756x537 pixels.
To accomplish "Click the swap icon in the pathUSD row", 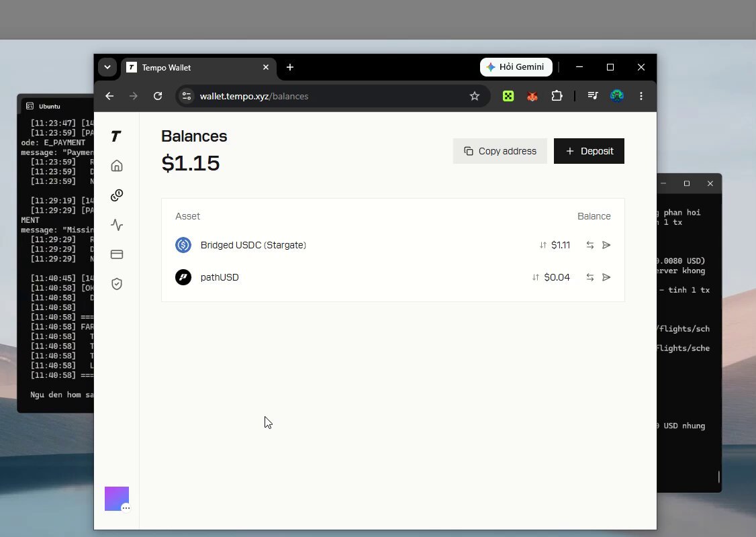I will (589, 277).
